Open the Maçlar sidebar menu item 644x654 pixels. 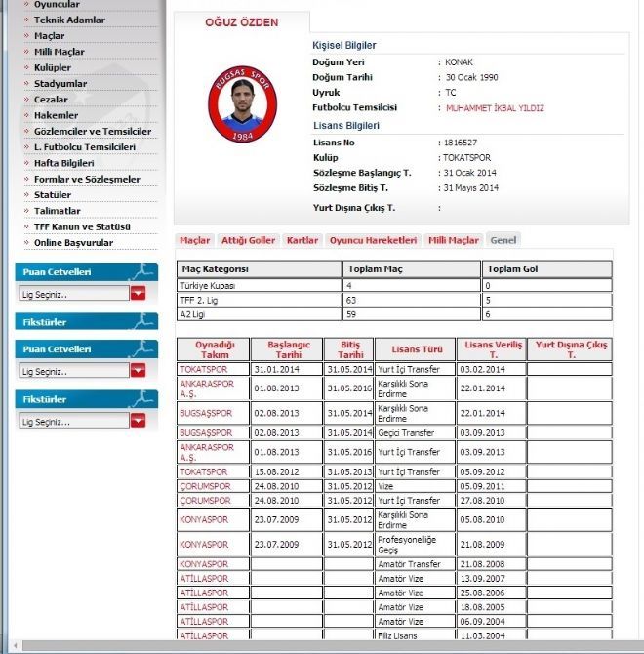(x=49, y=36)
